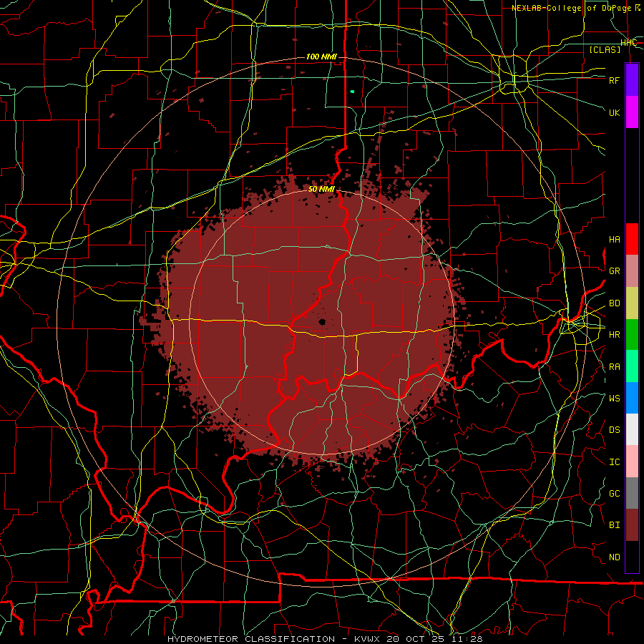Click the RA legend label
The height and width of the screenshot is (644, 644).
click(x=615, y=367)
